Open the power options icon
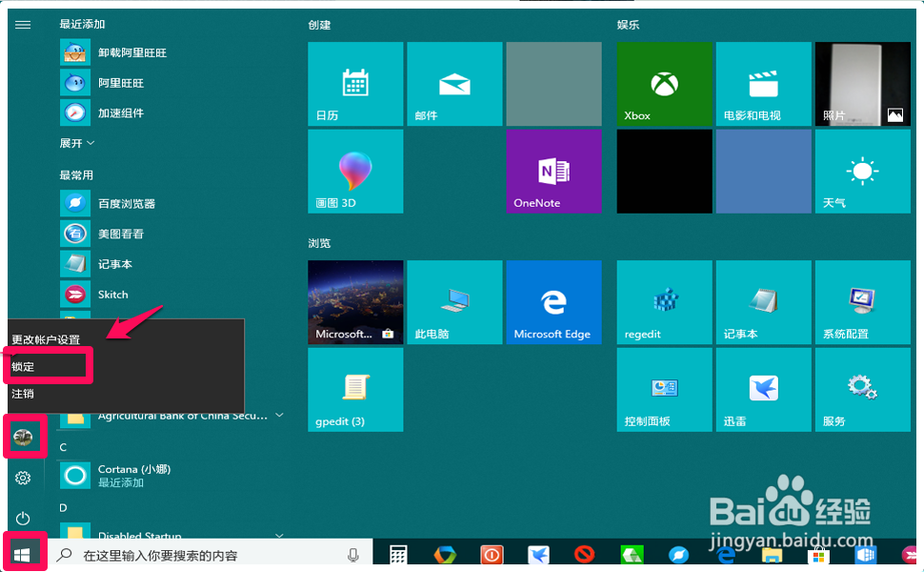Screen dimensions: 924x572 point(23,519)
